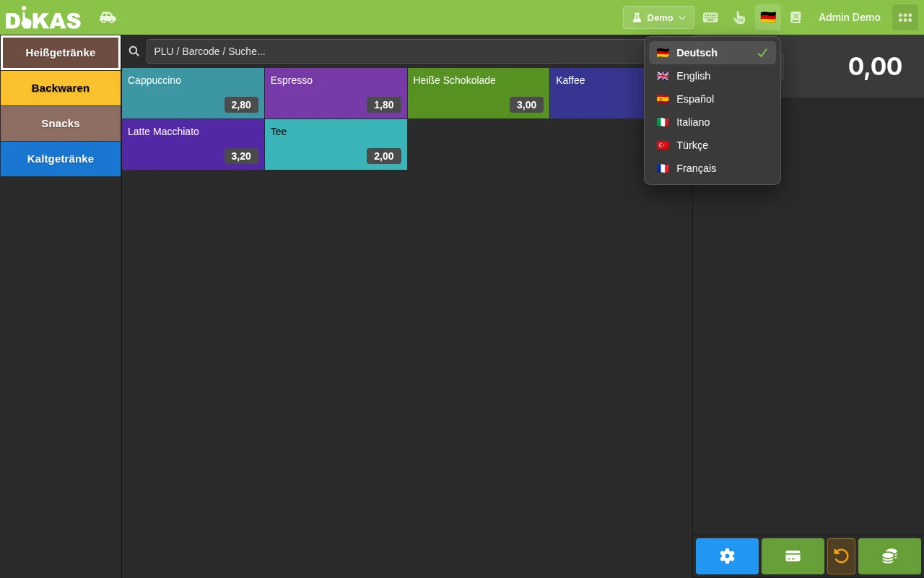Select the Kaltgetränke category

pos(61,159)
